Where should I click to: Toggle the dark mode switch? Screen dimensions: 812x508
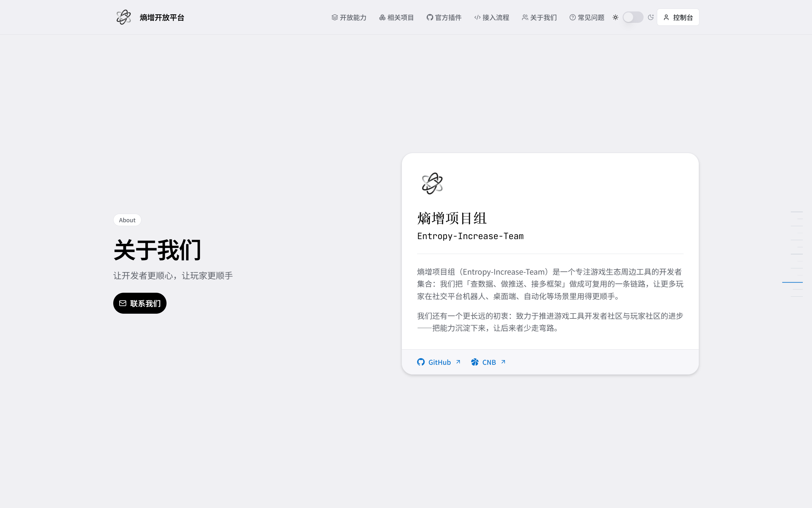(633, 17)
